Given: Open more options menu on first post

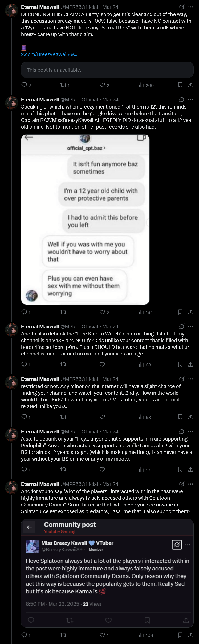Looking at the screenshot, I should [x=190, y=7].
